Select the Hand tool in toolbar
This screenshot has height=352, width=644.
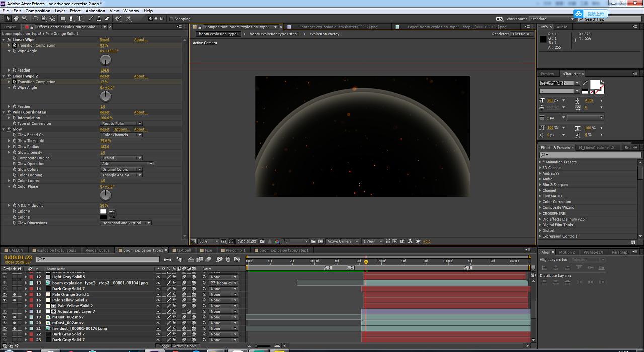(x=17, y=19)
